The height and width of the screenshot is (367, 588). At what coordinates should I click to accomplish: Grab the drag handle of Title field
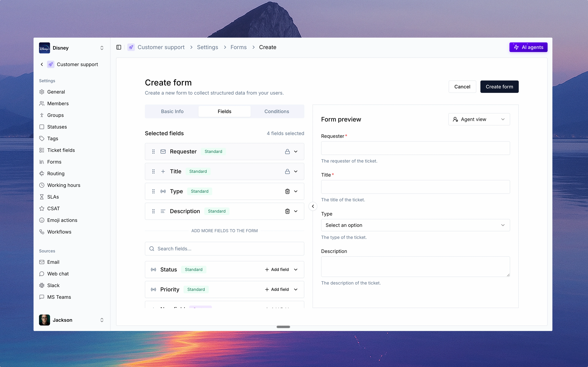153,171
